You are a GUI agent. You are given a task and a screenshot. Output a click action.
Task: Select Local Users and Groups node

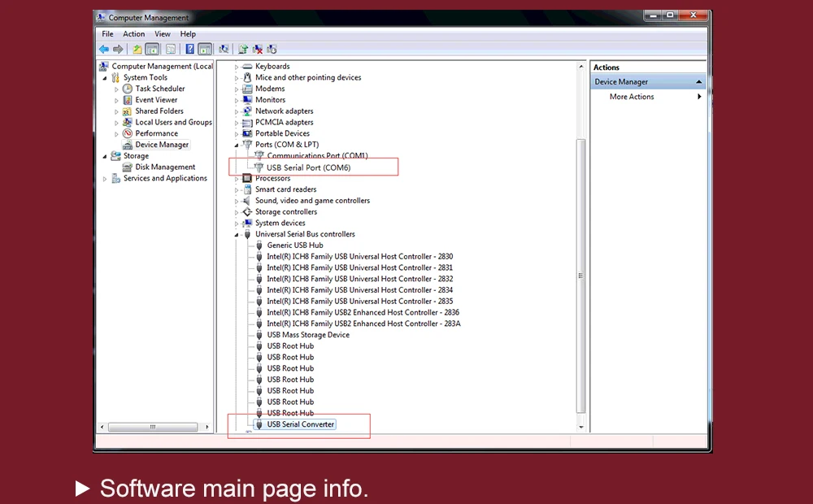click(174, 123)
